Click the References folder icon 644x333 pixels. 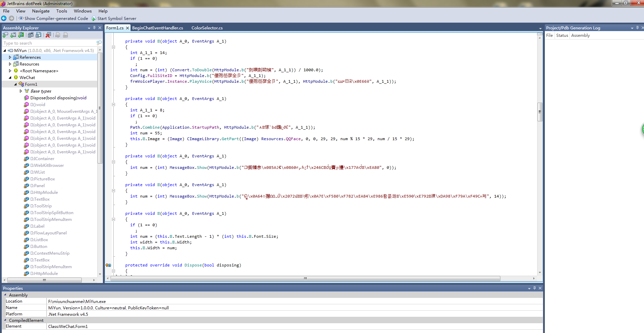16,57
